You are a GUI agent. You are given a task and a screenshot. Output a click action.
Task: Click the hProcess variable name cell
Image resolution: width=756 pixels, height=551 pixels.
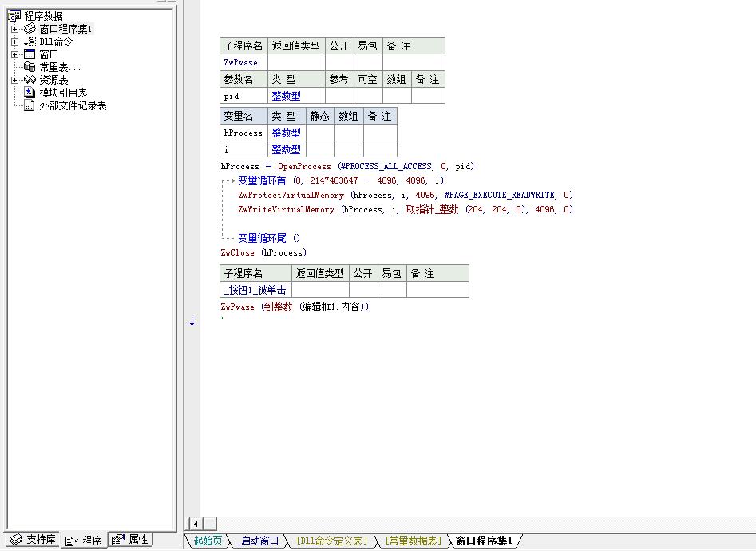click(x=243, y=133)
